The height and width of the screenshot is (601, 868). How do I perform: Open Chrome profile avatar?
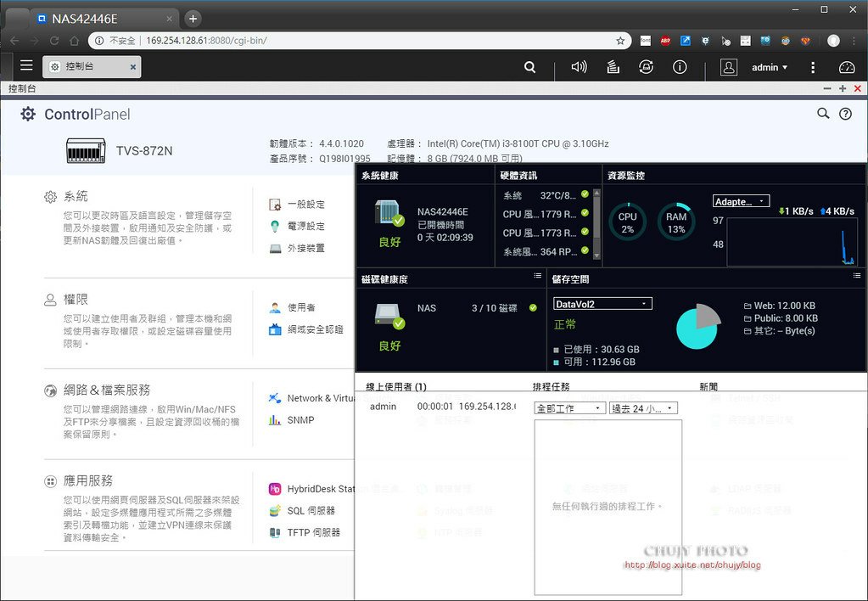point(833,41)
